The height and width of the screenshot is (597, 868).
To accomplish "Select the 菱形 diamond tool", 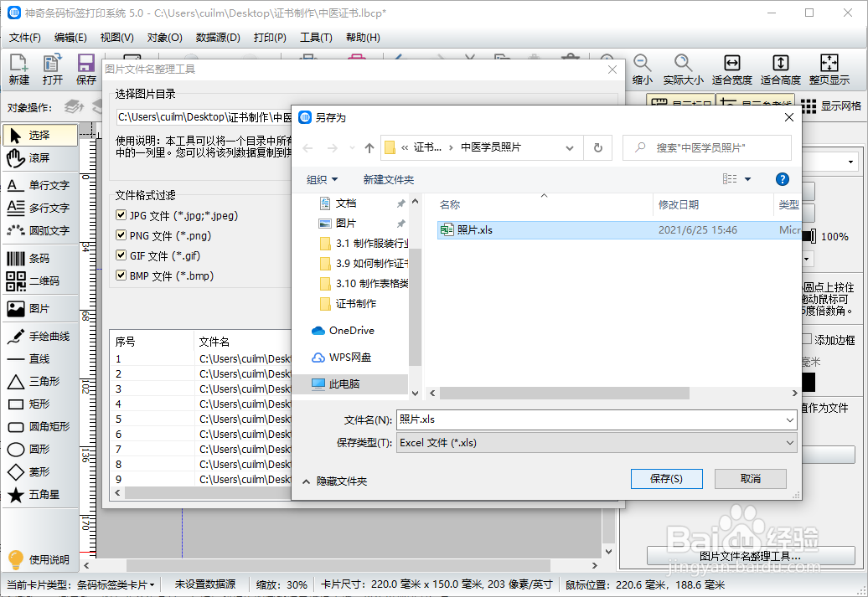I will [40, 472].
